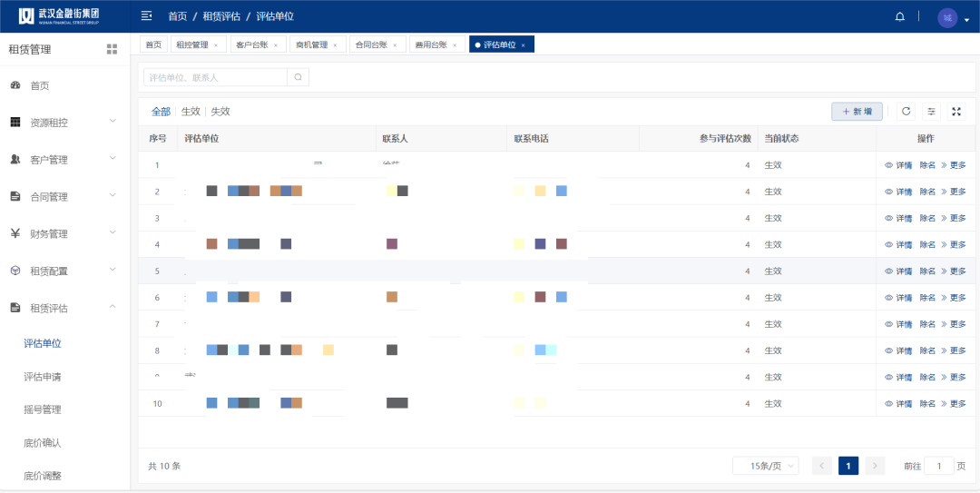View 详情 for row 5
The height and width of the screenshot is (493, 980).
pyautogui.click(x=898, y=271)
